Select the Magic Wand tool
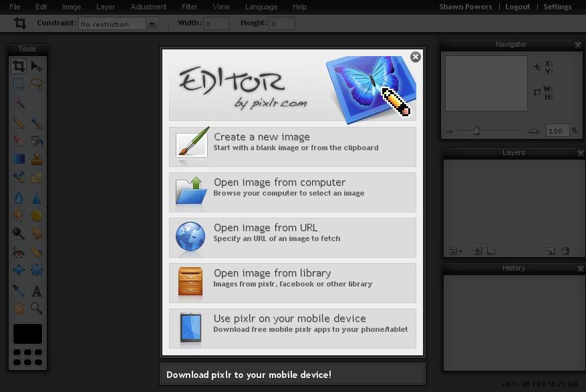Image resolution: width=586 pixels, height=392 pixels. click(x=19, y=102)
